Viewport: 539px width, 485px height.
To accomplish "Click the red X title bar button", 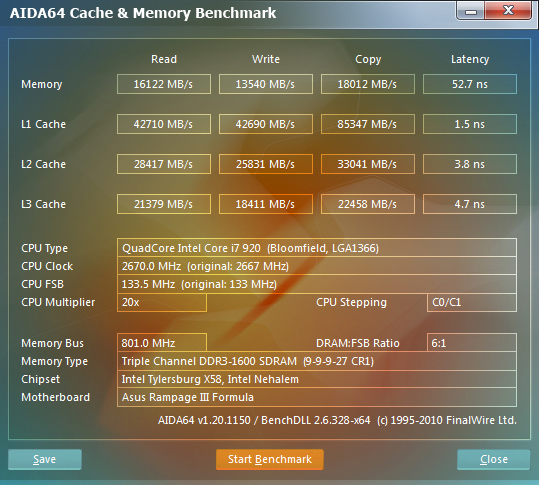I will point(508,10).
